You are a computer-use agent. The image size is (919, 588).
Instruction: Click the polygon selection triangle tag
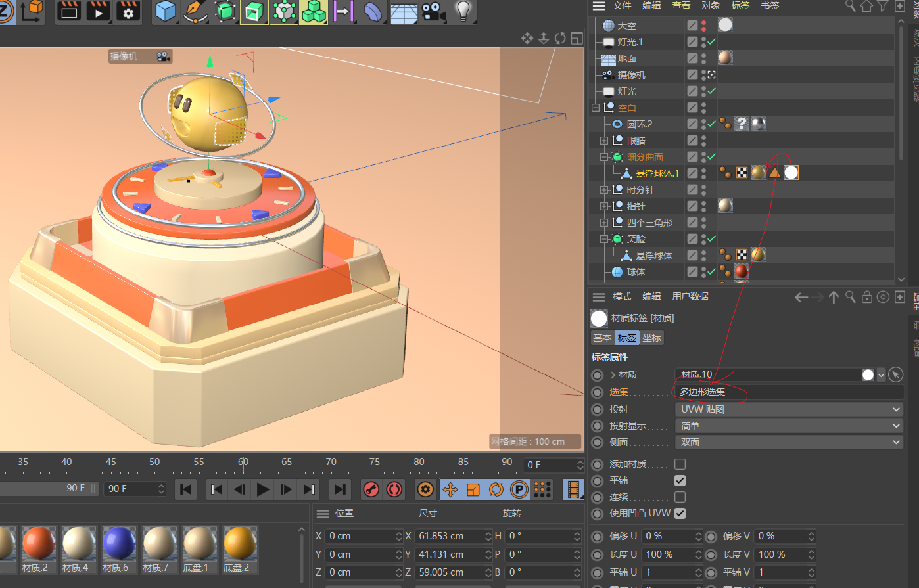coord(774,173)
